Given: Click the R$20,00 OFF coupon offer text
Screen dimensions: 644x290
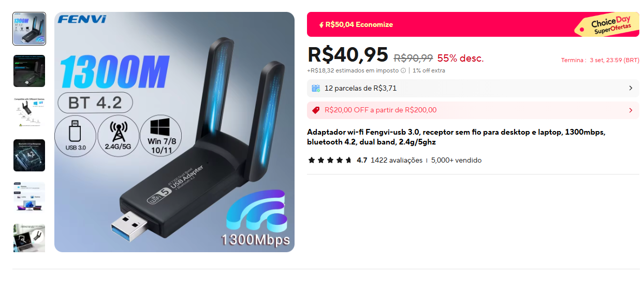Looking at the screenshot, I should pyautogui.click(x=380, y=110).
